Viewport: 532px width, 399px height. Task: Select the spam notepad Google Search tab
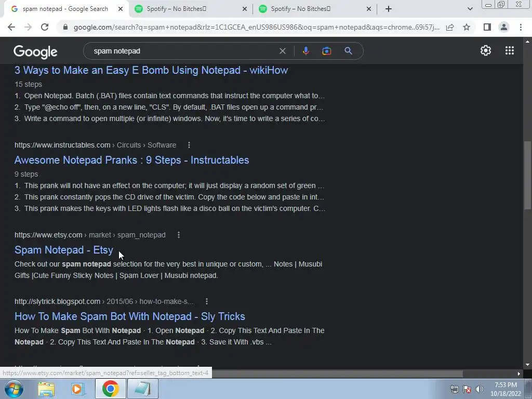[x=65, y=9]
